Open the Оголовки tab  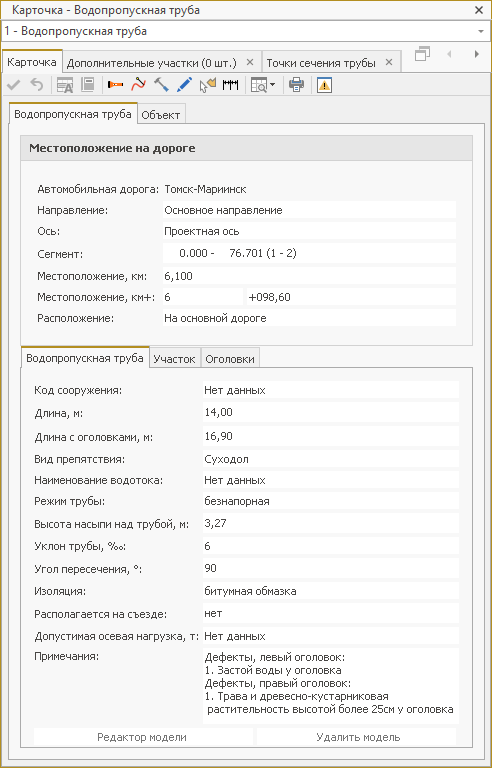coord(230,359)
